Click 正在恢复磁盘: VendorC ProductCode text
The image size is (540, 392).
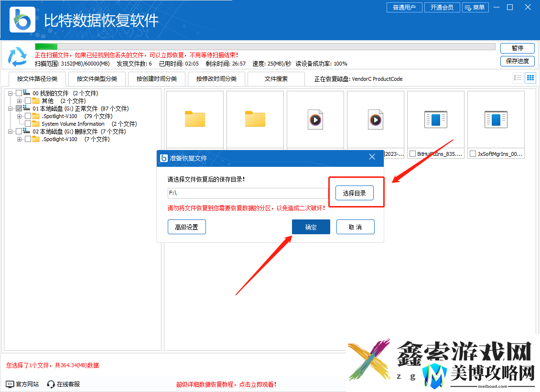[358, 79]
